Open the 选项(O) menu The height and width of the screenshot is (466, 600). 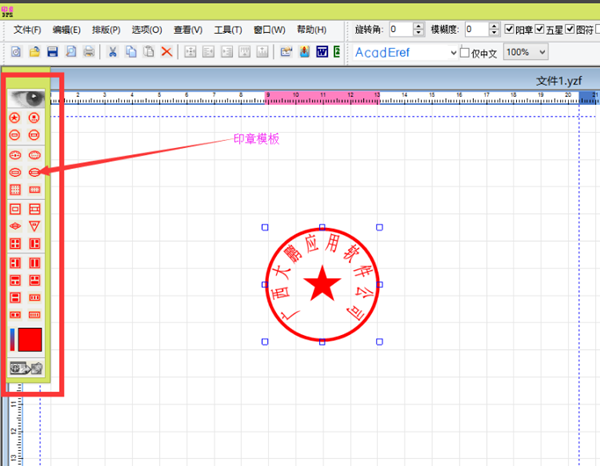[x=147, y=30]
